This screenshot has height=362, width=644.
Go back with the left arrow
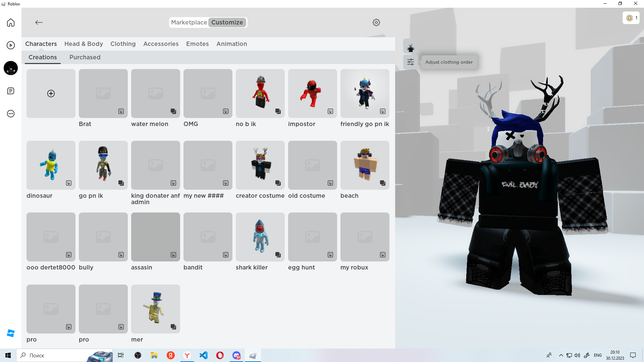(x=39, y=22)
